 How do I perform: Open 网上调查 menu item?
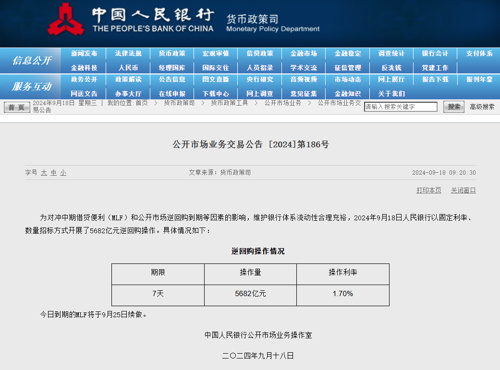click(260, 94)
